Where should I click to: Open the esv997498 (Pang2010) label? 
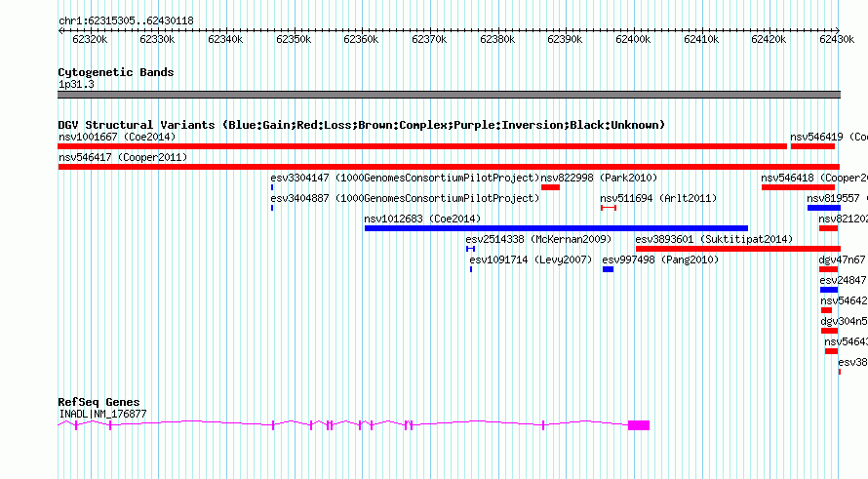tap(660, 259)
